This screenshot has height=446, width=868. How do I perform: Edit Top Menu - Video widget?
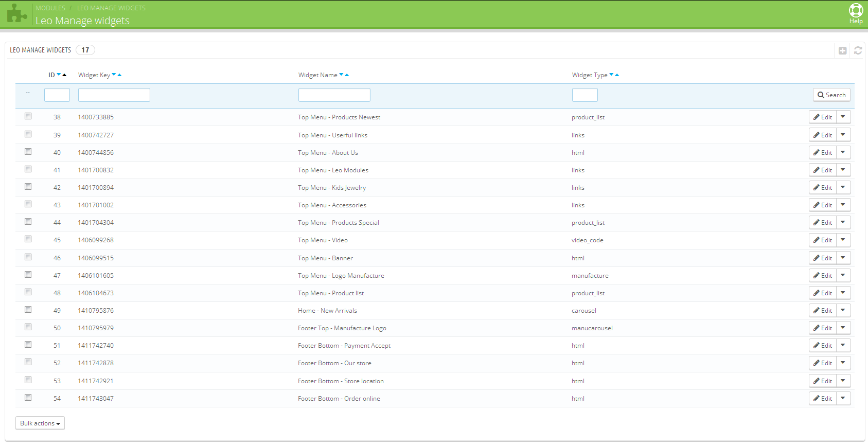(823, 240)
